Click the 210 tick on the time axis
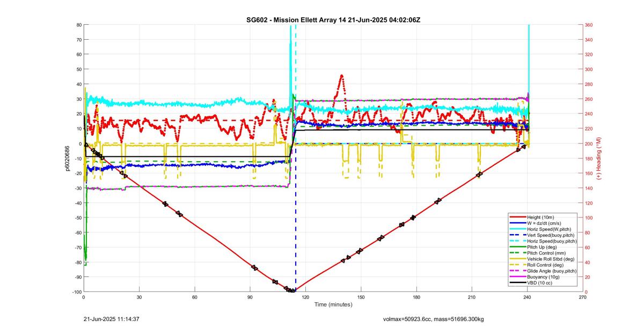 click(472, 297)
